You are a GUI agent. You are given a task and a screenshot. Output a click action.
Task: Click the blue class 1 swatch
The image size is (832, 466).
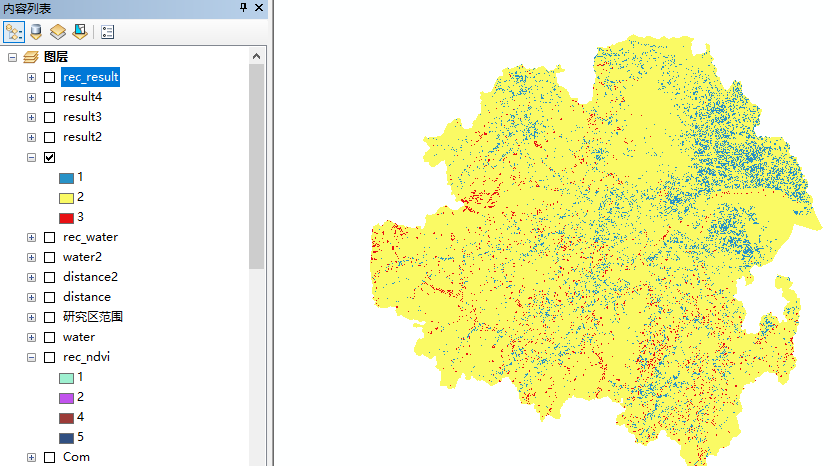click(x=66, y=178)
